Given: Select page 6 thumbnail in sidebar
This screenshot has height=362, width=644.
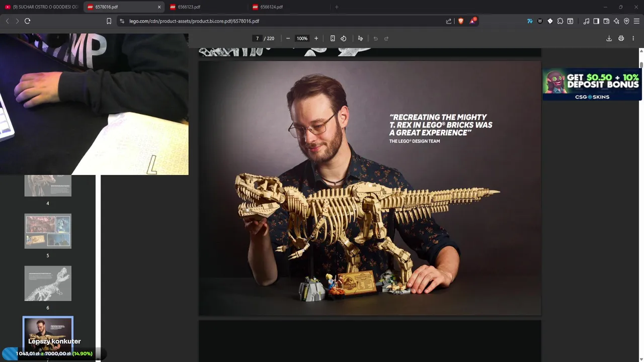Looking at the screenshot, I should click(48, 284).
